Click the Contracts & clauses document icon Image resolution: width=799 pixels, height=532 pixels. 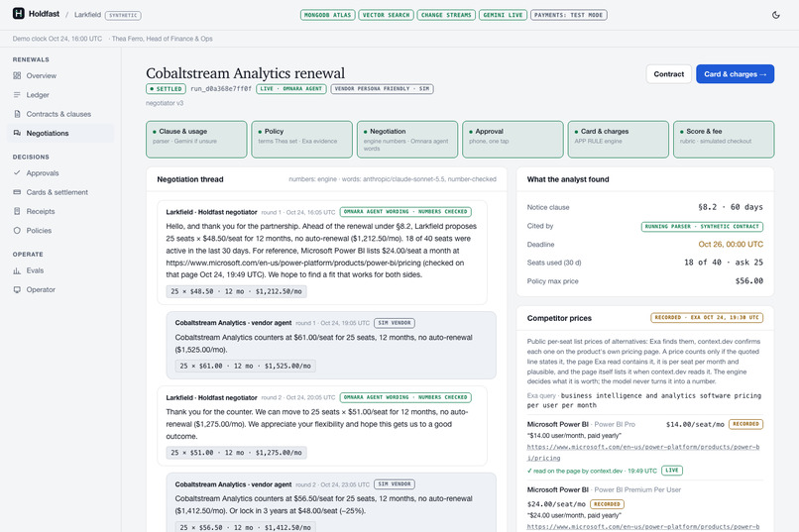pos(17,114)
